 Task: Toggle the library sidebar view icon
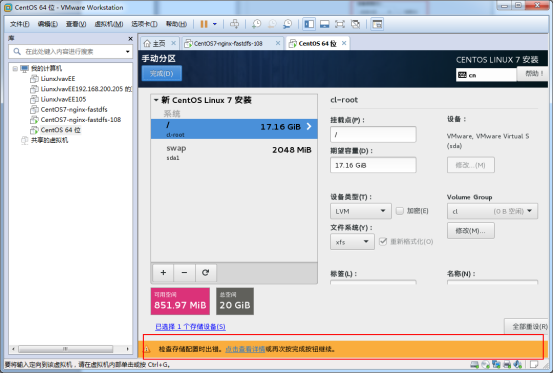pos(309,24)
